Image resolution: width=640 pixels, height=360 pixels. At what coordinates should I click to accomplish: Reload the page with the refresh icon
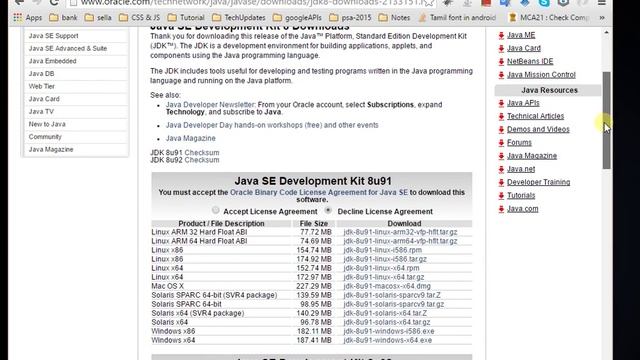[53, 2]
